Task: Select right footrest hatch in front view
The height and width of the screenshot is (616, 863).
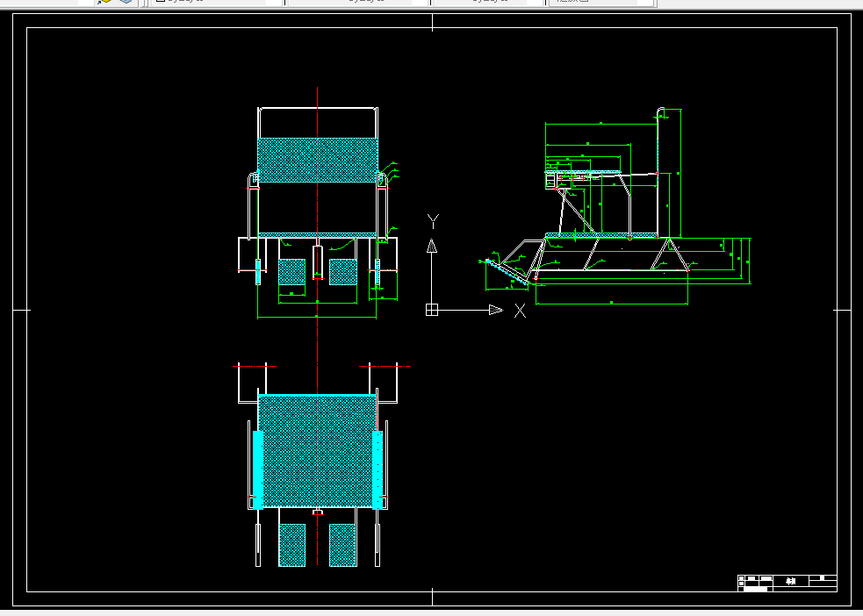Action: 343,272
